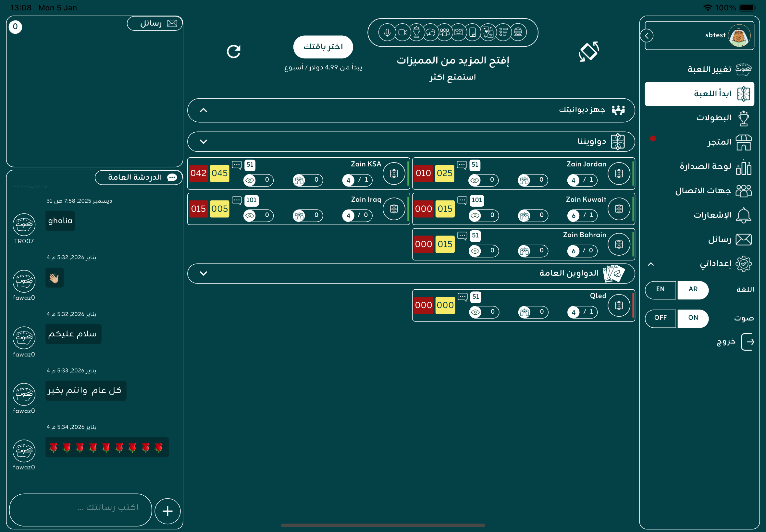Collapse the دواويننا section chevron
766x532 pixels.
pyautogui.click(x=204, y=142)
